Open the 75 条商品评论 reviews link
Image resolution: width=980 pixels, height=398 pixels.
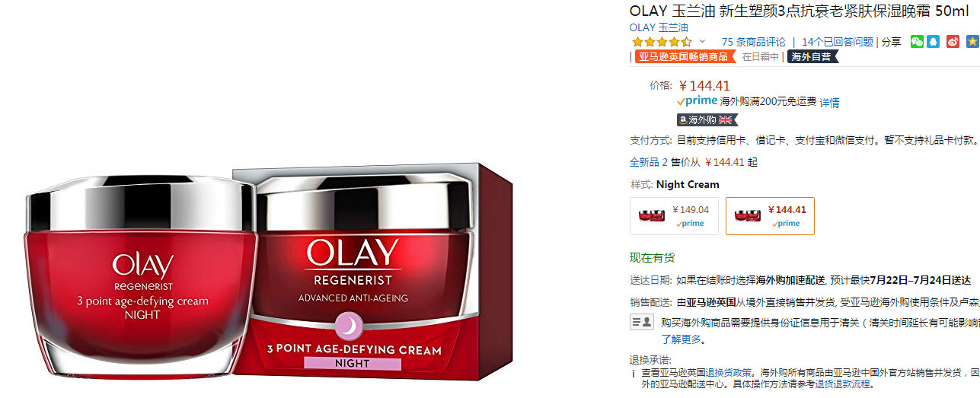click(754, 42)
